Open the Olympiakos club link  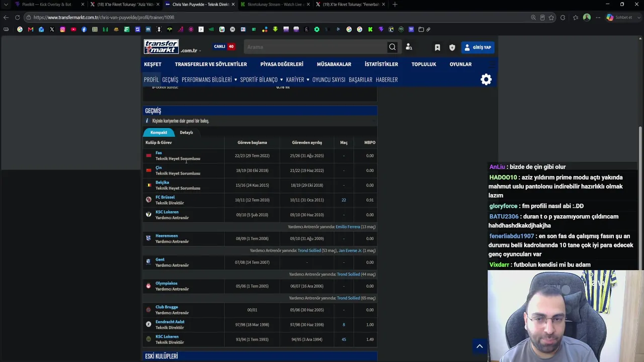(x=167, y=283)
